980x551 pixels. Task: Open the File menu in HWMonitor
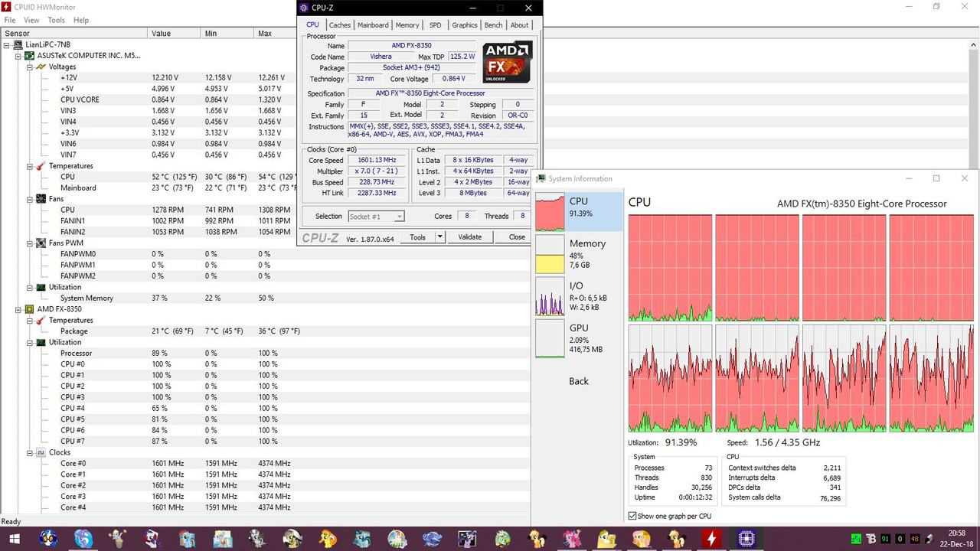[10, 20]
